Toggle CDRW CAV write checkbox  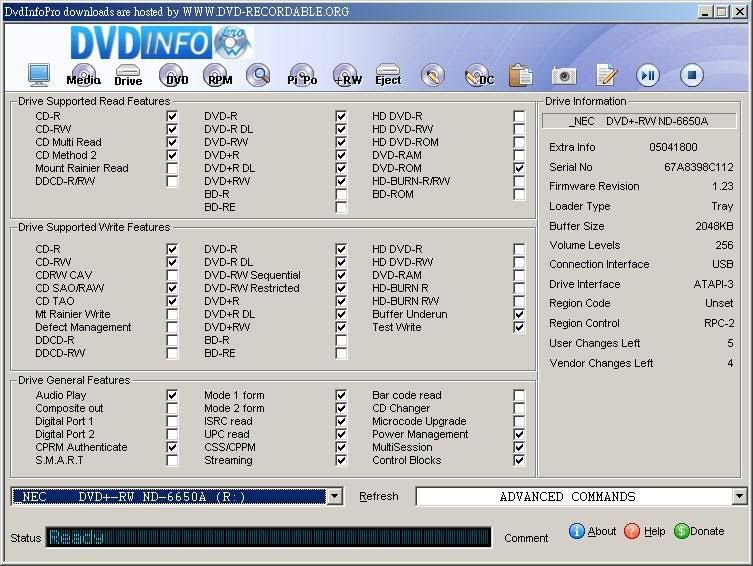[172, 275]
